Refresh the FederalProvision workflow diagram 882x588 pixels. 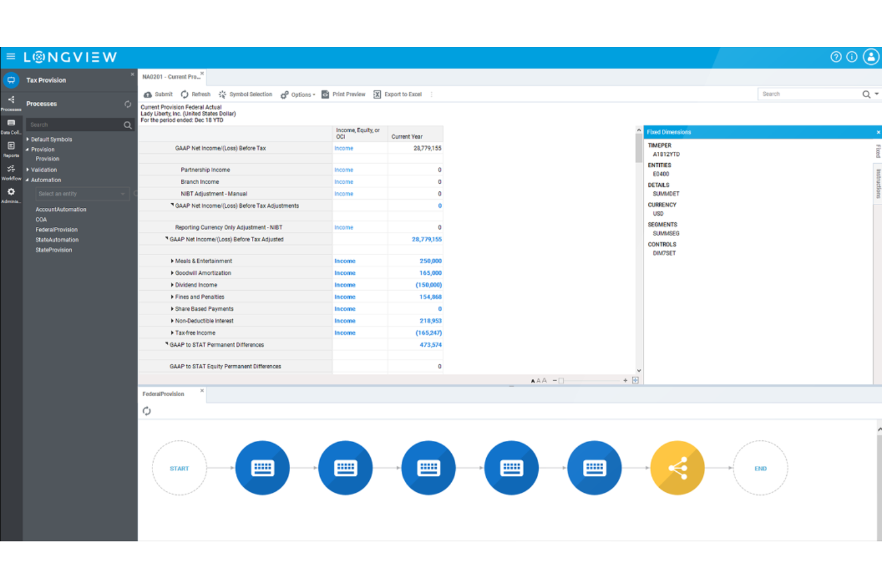[147, 410]
